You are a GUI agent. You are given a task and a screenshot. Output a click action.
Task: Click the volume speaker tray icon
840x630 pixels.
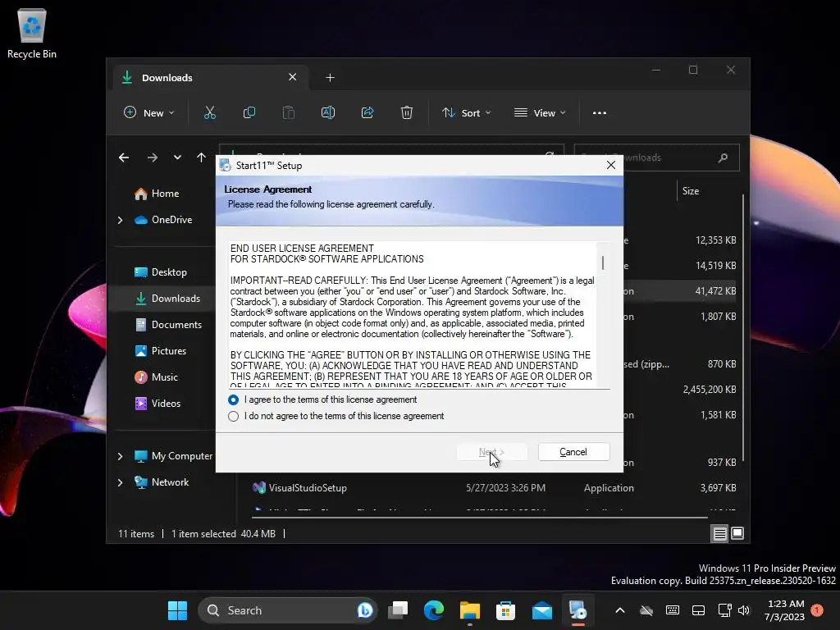point(743,610)
